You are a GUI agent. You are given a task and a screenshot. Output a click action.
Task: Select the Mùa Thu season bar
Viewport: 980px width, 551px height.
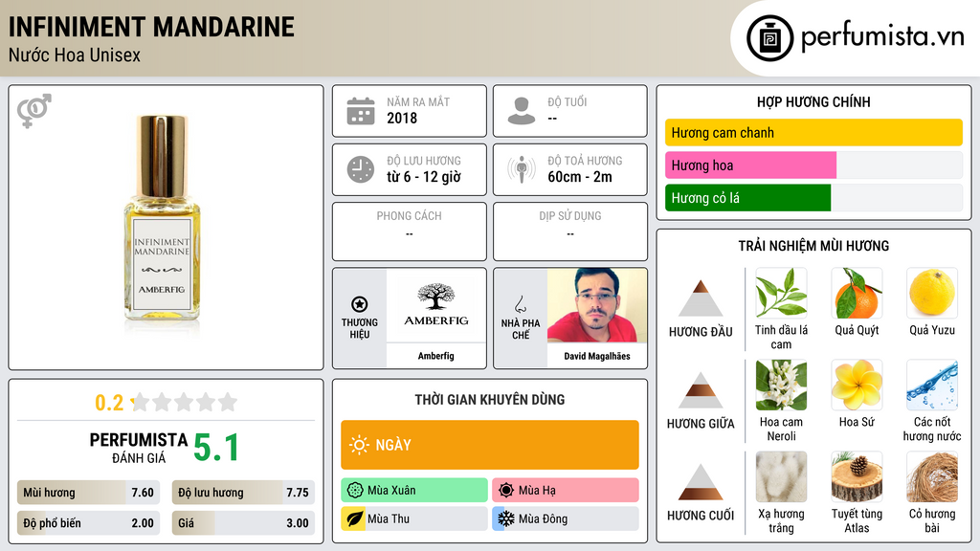[414, 518]
